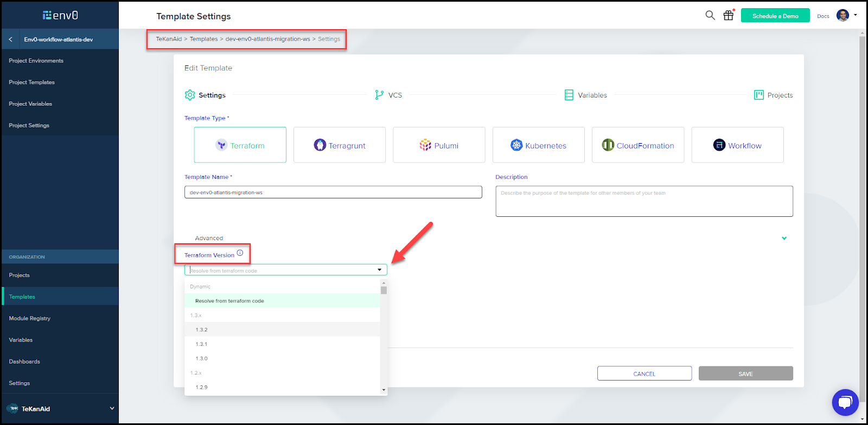Open the gift box what's new icon
The image size is (868, 425).
(x=729, y=15)
